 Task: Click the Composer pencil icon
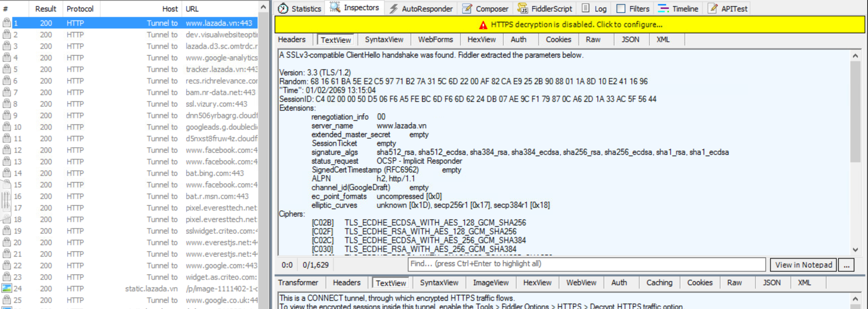pyautogui.click(x=467, y=8)
